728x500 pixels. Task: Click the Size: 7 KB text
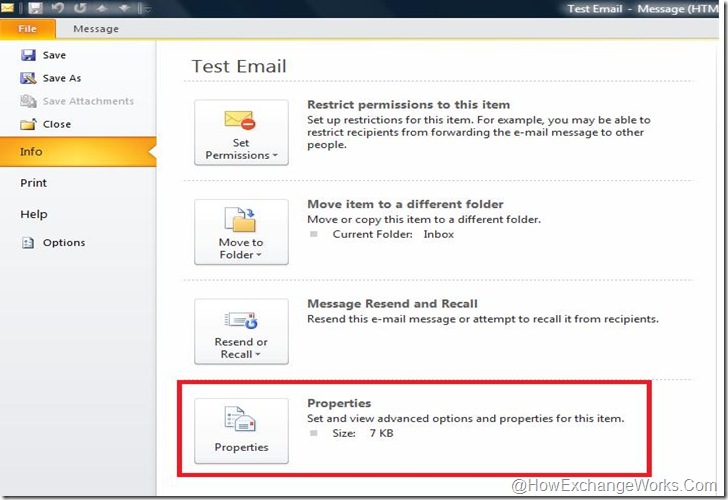pos(363,434)
